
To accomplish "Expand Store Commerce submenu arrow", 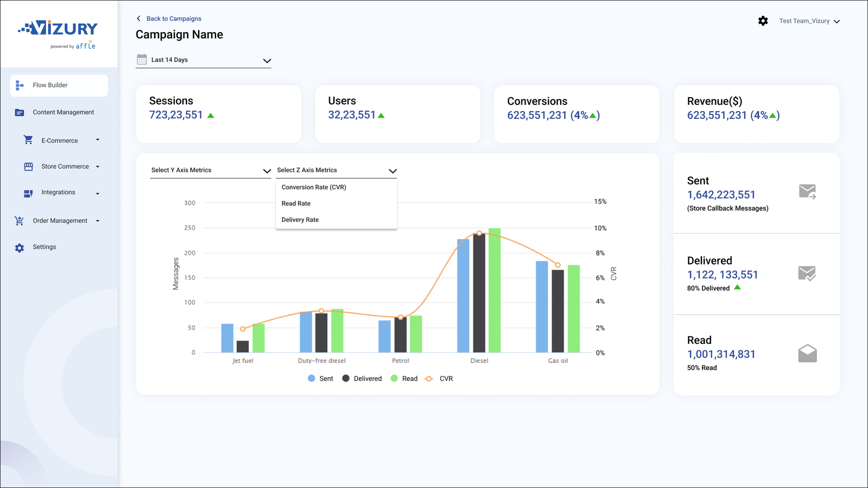I will (98, 166).
